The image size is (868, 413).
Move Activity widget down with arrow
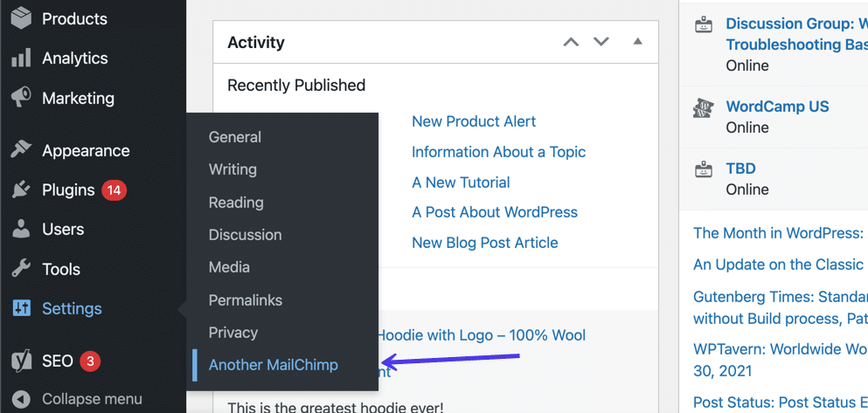coord(601,42)
